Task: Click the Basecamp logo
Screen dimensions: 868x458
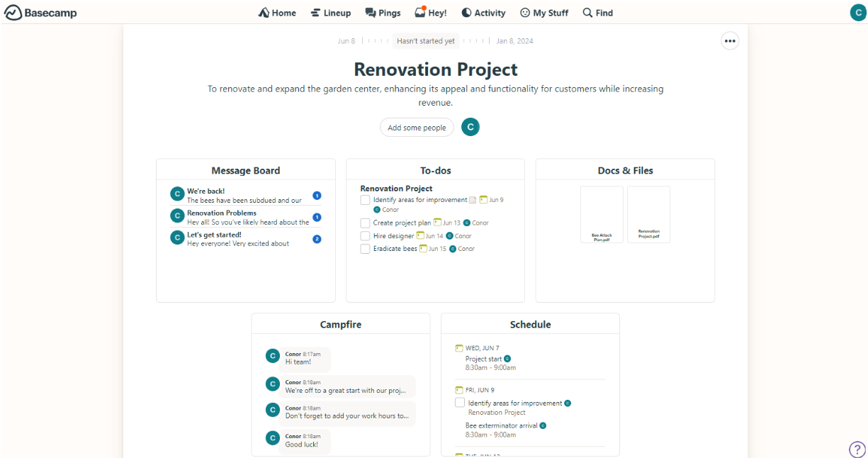Action: click(x=40, y=13)
